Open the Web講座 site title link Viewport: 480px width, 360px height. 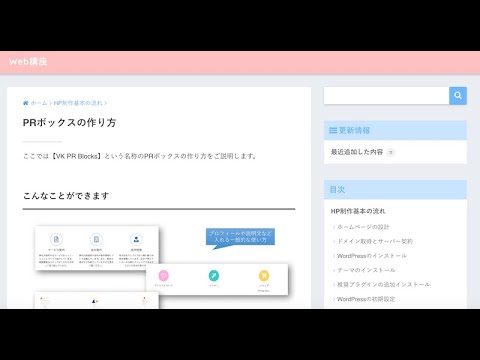pos(28,62)
